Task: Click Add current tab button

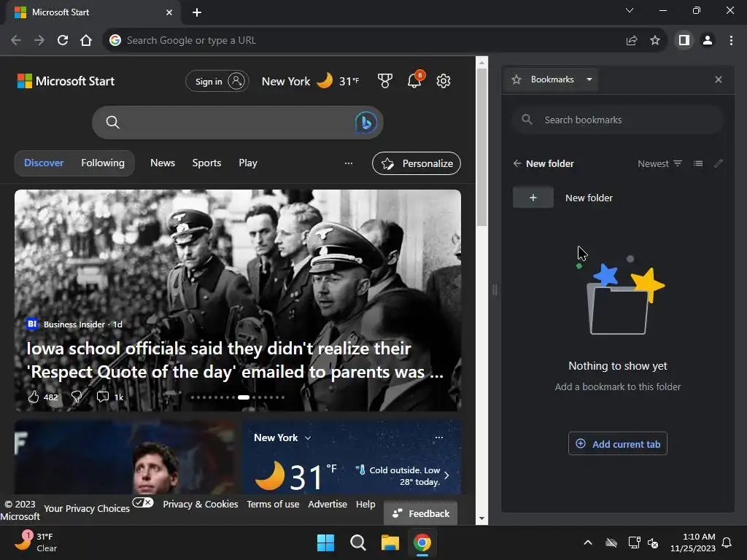Action: pyautogui.click(x=617, y=444)
